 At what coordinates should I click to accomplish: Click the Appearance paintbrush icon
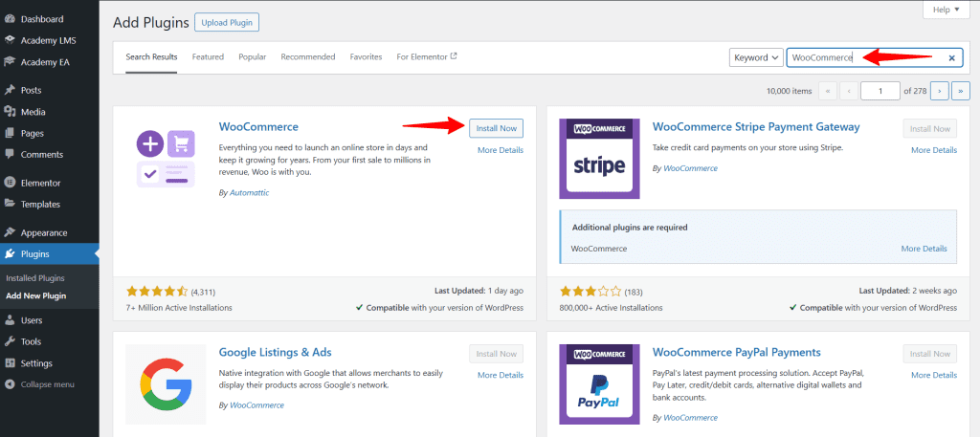pos(10,233)
